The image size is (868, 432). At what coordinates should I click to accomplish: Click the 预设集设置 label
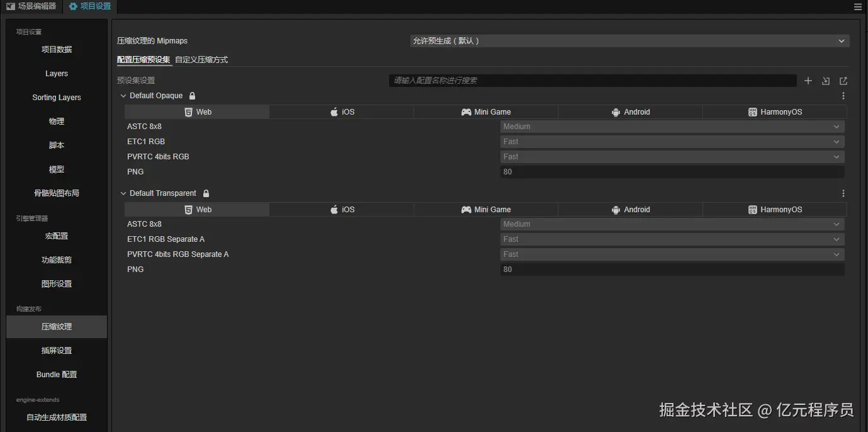coord(136,81)
